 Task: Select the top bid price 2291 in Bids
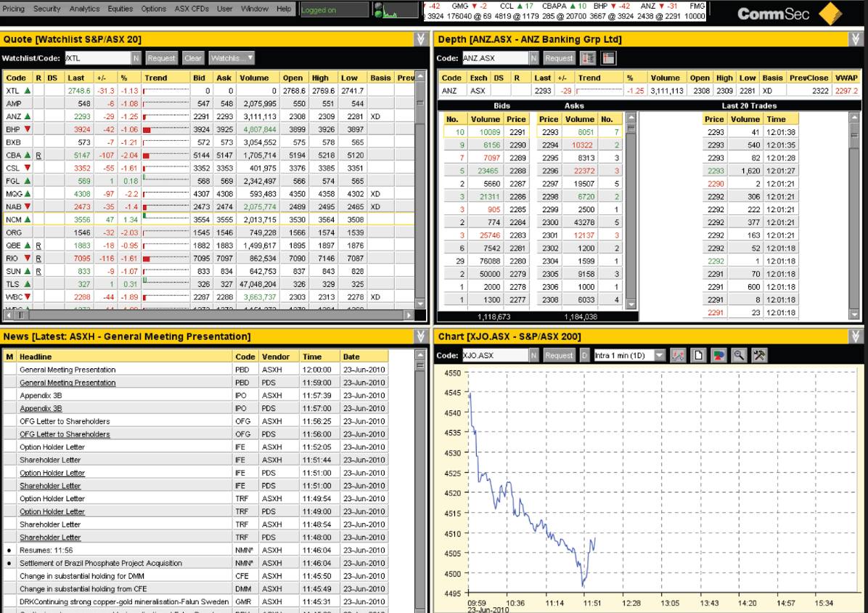pos(517,132)
